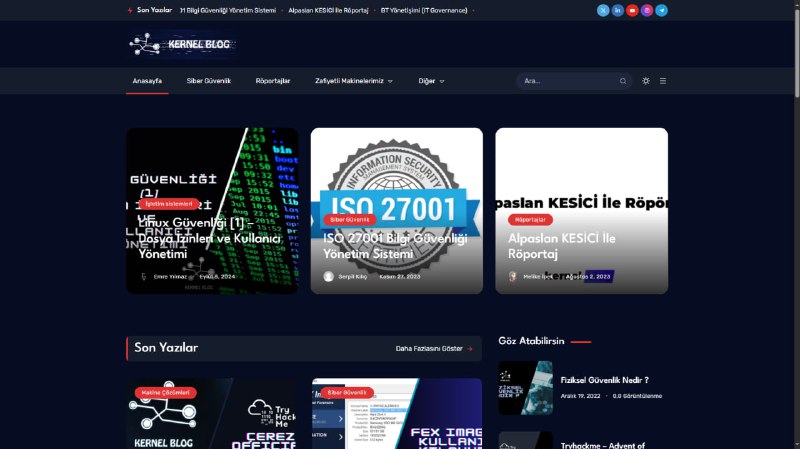
Task: Go to Anasayfa tab
Action: pos(147,81)
